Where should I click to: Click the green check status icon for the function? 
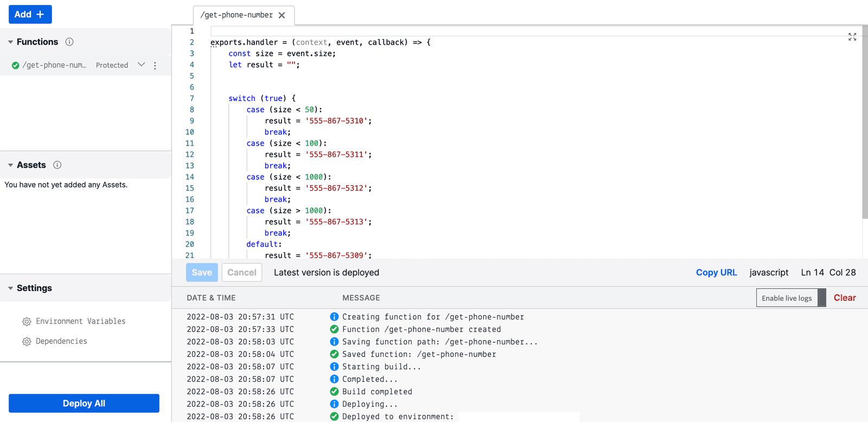pyautogui.click(x=16, y=65)
